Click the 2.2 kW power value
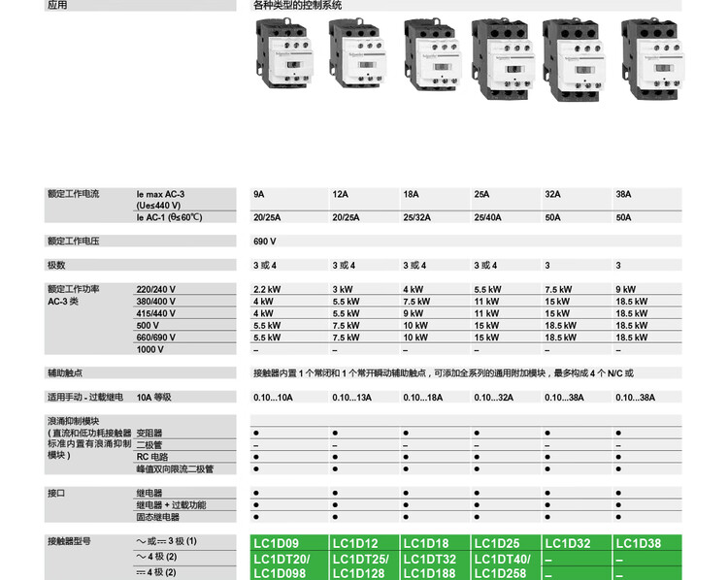The height and width of the screenshot is (580, 728). (x=267, y=289)
